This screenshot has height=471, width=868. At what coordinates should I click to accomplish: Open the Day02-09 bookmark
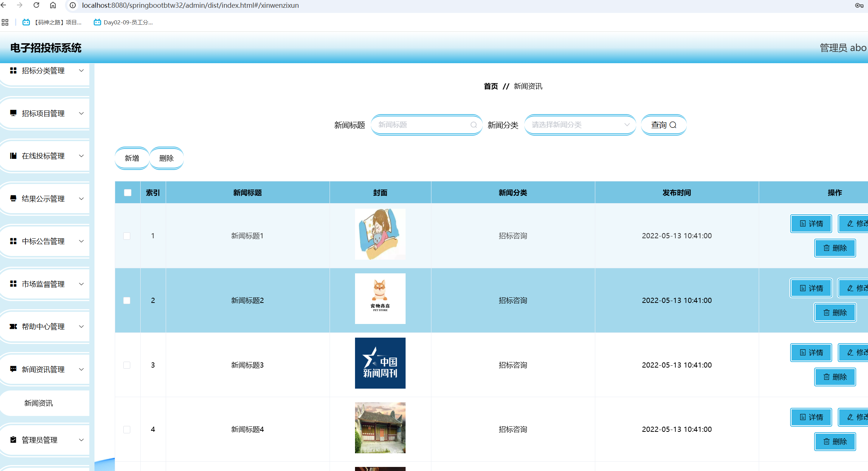(x=123, y=22)
